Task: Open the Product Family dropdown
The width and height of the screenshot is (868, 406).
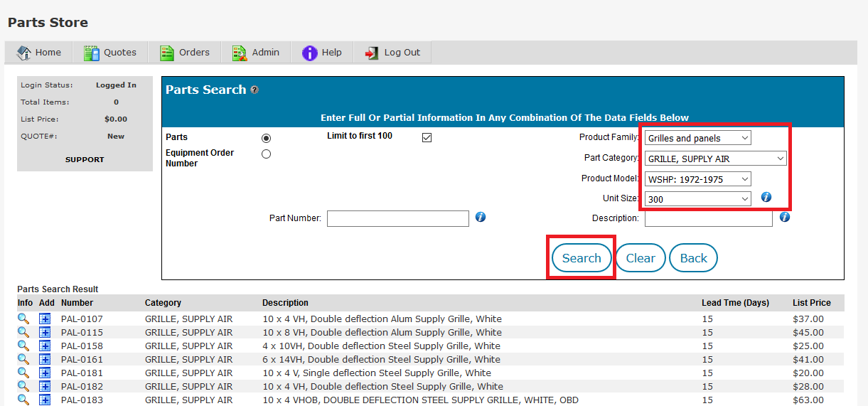Action: click(698, 138)
